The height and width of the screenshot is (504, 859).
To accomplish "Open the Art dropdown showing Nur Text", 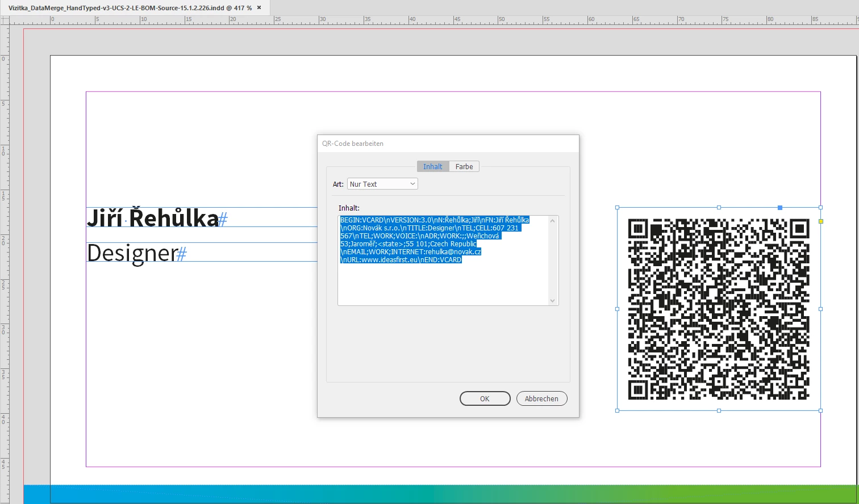I will click(382, 184).
